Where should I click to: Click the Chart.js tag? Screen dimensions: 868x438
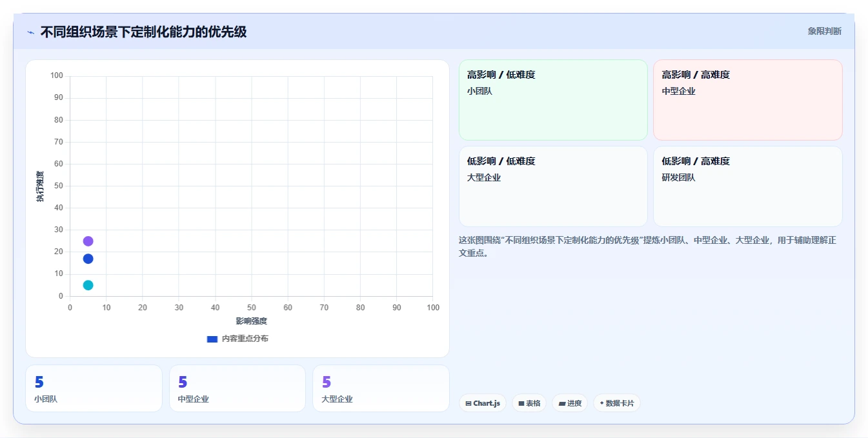(483, 403)
